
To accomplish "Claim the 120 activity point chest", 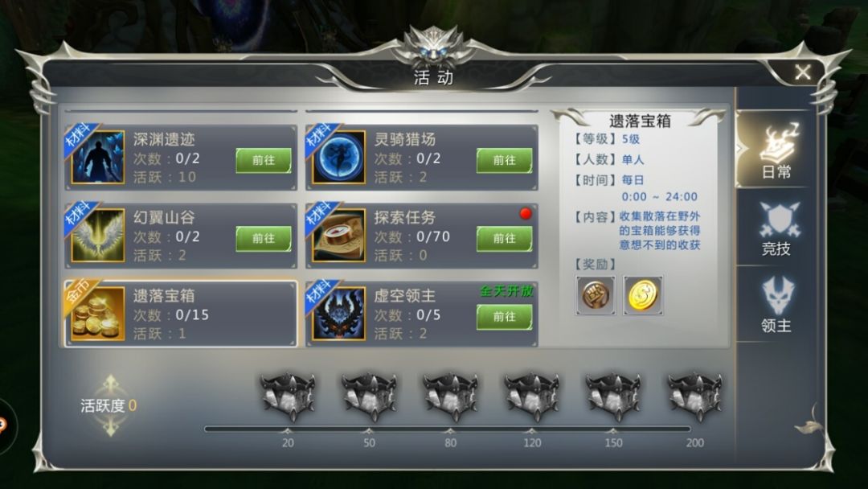I will click(532, 397).
